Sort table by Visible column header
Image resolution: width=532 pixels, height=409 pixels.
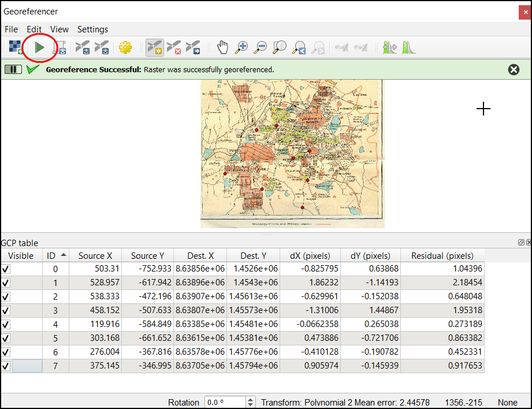click(x=21, y=255)
